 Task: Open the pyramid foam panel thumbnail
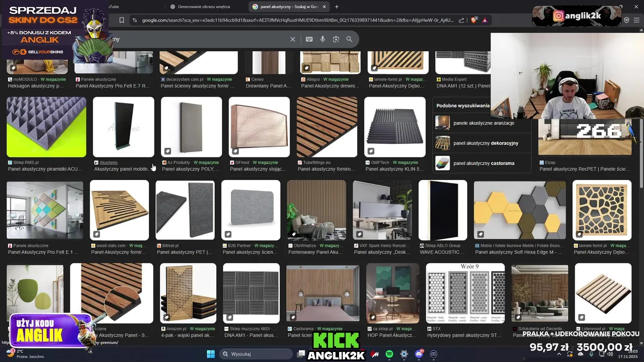tap(46, 127)
